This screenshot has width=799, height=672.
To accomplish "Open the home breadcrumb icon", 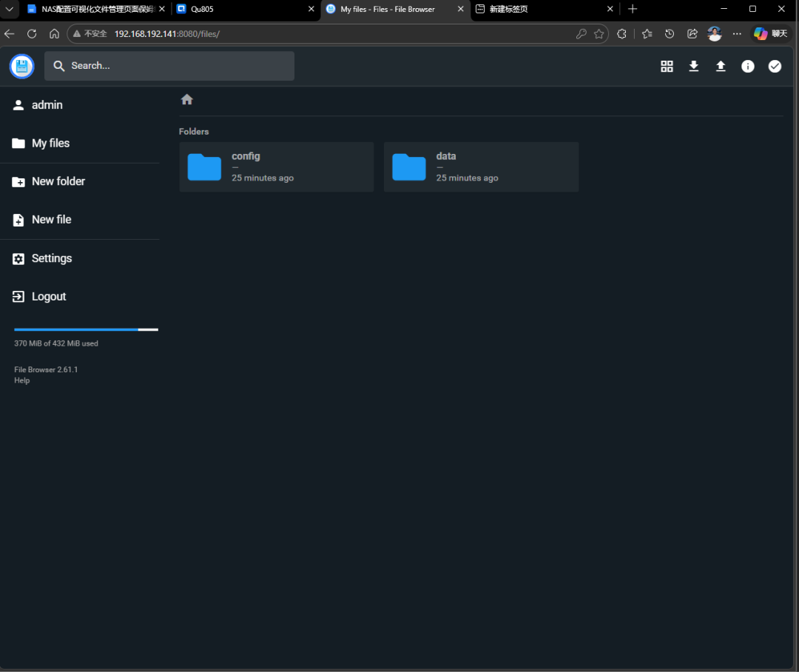I will point(186,99).
